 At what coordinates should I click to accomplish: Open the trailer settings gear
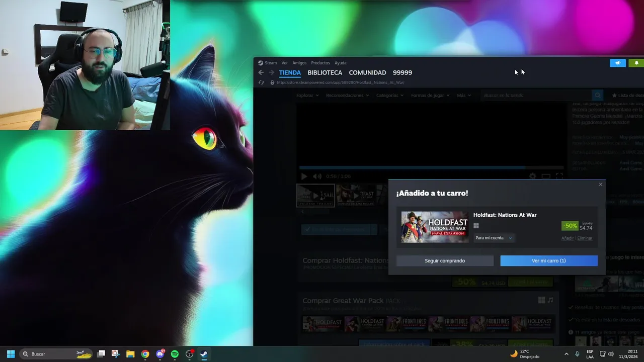532,176
